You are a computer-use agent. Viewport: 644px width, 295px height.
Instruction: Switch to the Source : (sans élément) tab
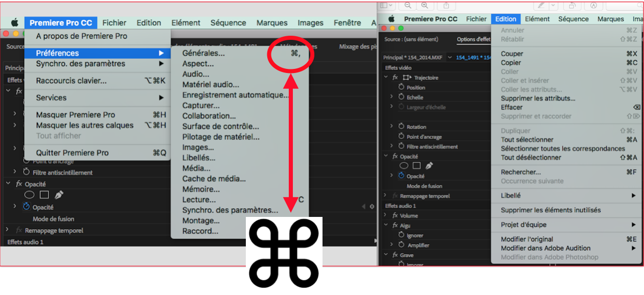coord(411,39)
